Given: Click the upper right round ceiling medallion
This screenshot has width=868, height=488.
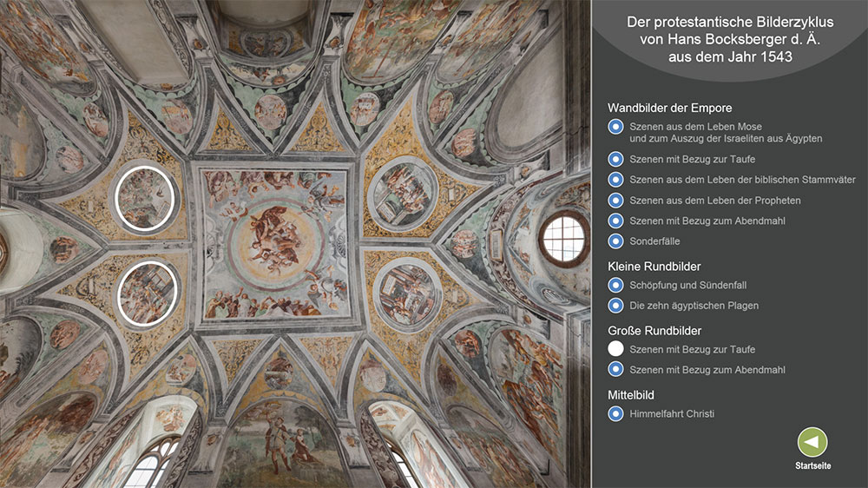Looking at the screenshot, I should (402, 193).
